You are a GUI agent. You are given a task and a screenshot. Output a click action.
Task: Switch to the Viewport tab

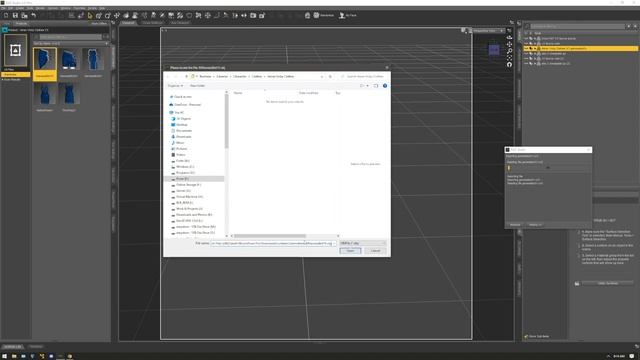point(128,23)
